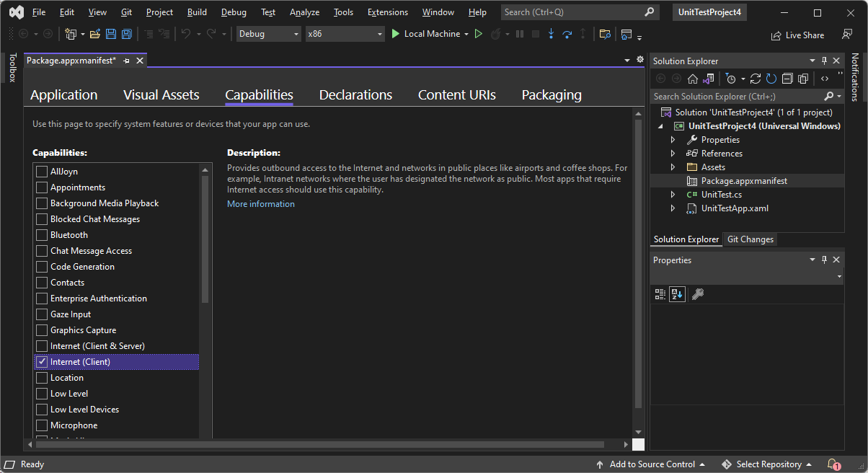
Task: Uncheck the Internet (Client) capability
Action: (x=42, y=362)
